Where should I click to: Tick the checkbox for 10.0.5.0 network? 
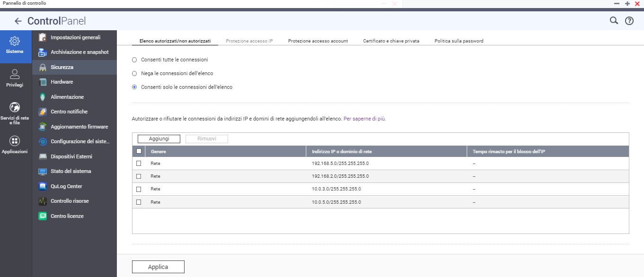139,202
